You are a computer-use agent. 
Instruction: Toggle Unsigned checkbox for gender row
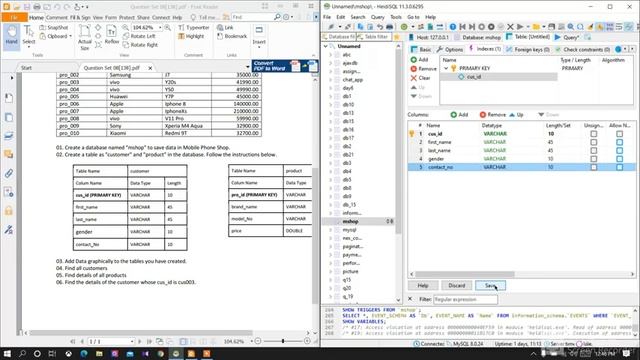pos(593,159)
